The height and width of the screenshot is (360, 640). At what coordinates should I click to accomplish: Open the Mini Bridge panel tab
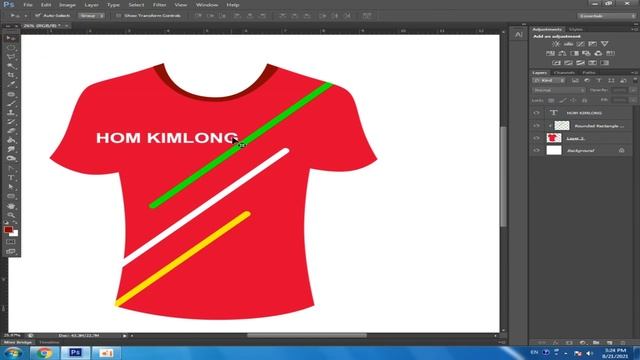coord(18,342)
